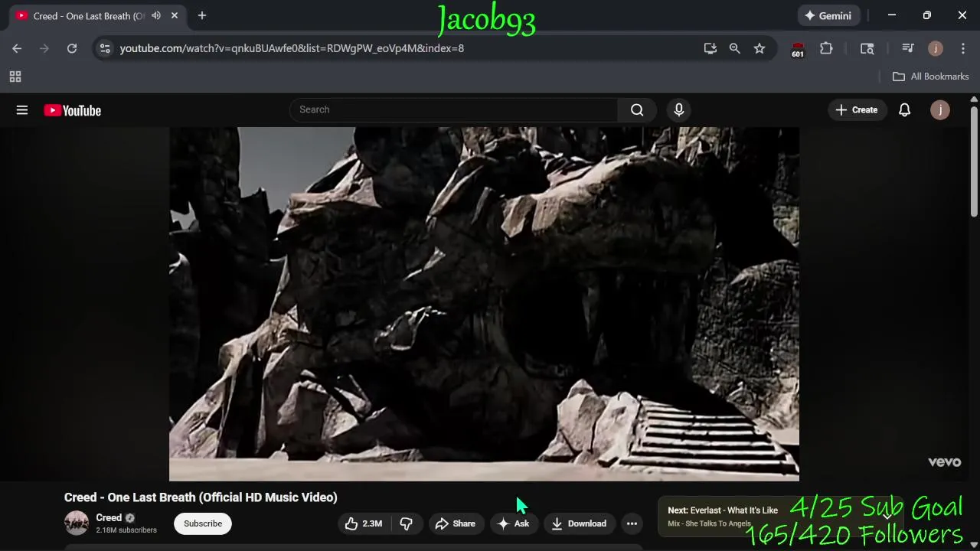Click the page vertical scrollbar
Viewport: 980px width, 551px height.
[974, 161]
